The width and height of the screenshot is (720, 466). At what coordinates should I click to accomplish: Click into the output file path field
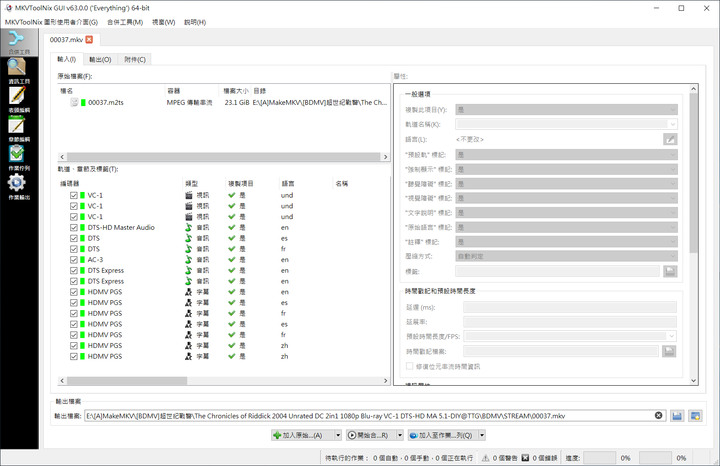[368, 416]
